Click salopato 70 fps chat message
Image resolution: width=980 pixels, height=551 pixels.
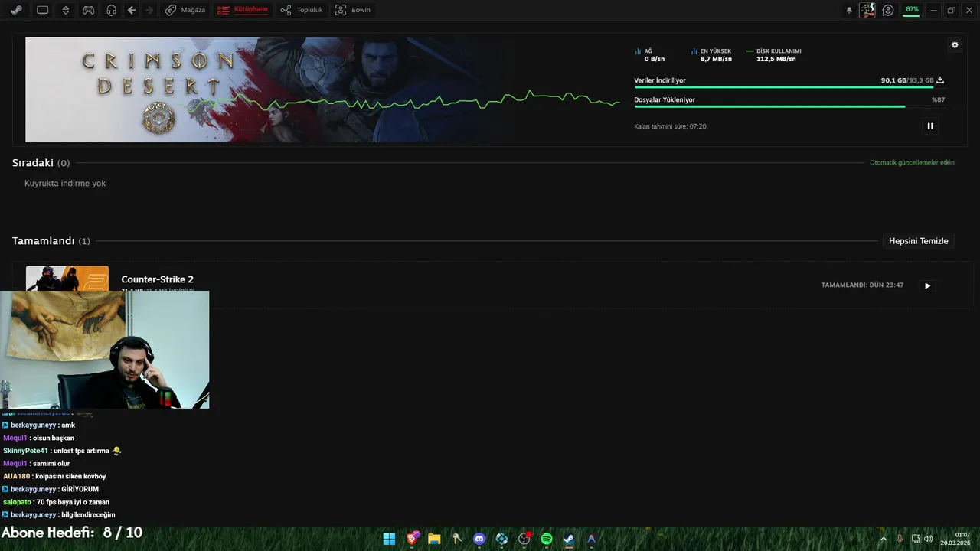(x=56, y=502)
